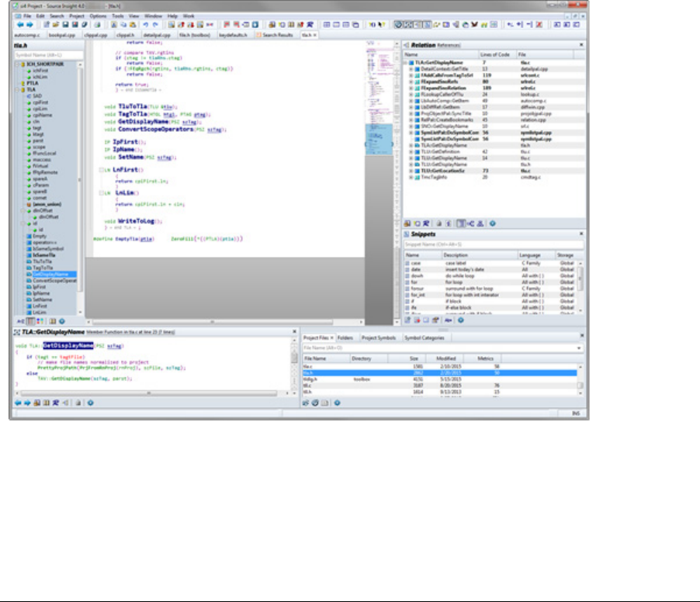This screenshot has width=700, height=602.
Task: Collapse the LnFirst function fold marker
Action: coord(100,169)
